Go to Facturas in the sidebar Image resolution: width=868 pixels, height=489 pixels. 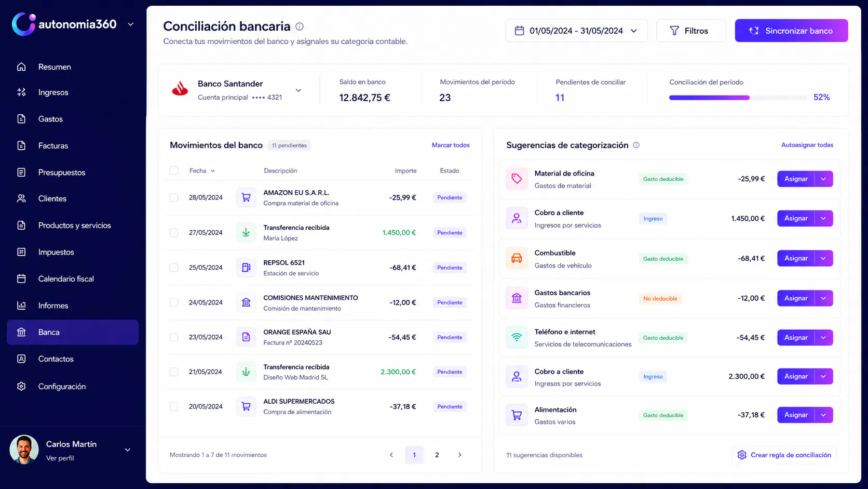pos(73,146)
